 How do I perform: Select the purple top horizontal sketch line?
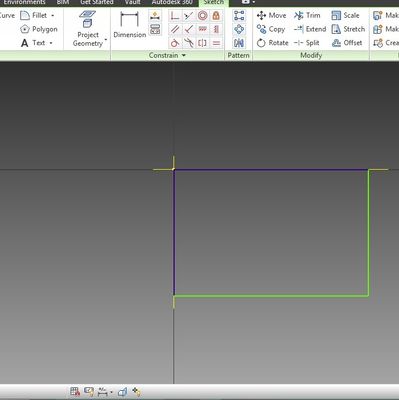point(271,170)
